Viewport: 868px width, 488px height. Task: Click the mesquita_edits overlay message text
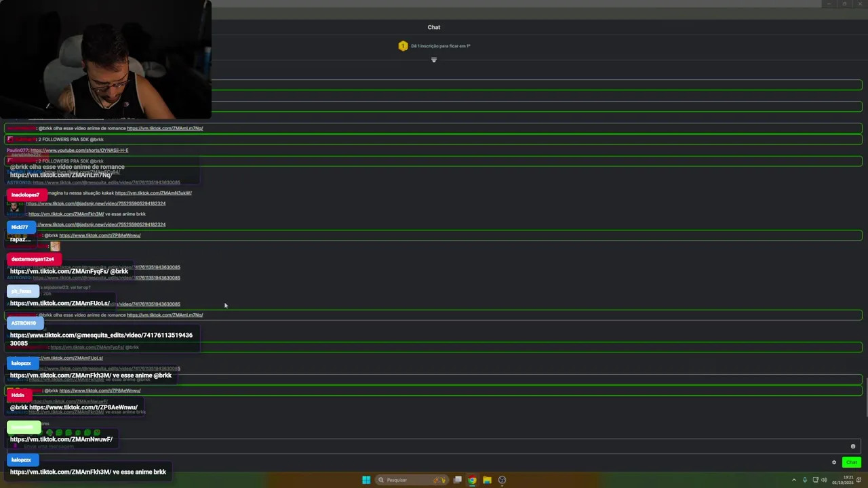coord(101,339)
